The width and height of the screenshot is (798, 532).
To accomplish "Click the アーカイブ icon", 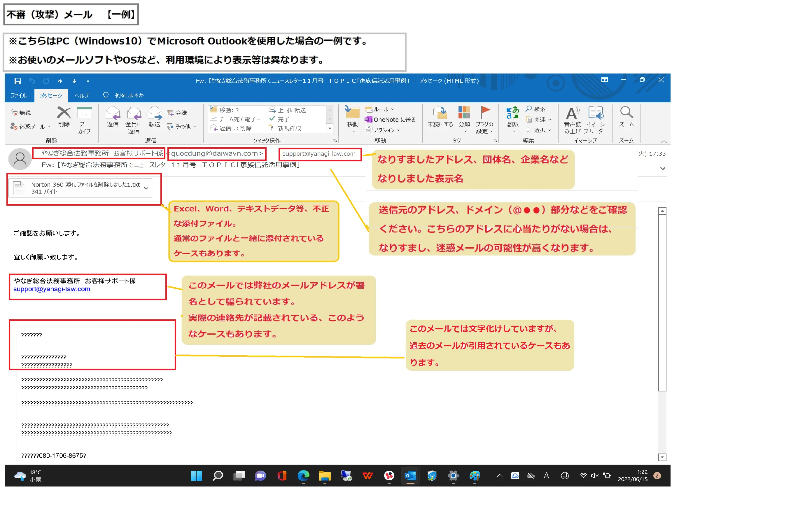I will point(85,120).
